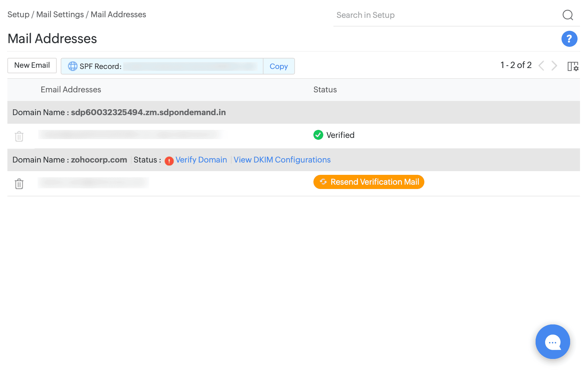Viewport: 588px width, 370px height.
Task: Open Mail Settings from breadcrumb
Action: tap(60, 14)
